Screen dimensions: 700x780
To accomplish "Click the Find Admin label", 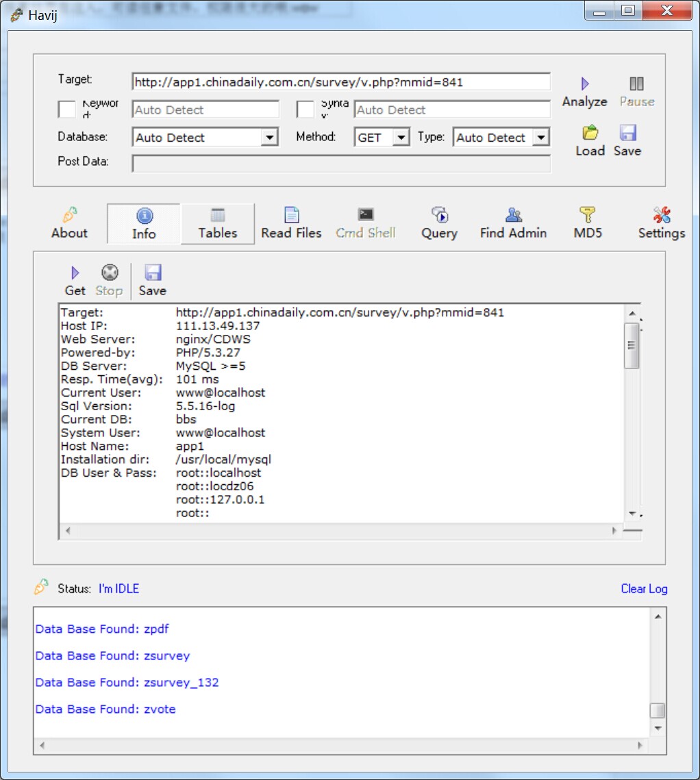I will tap(514, 233).
